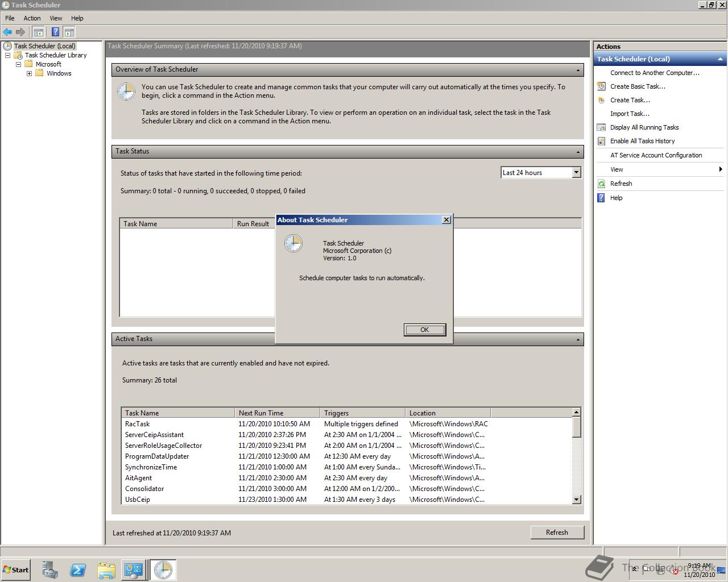
Task: Collapse the Microsoft folder node
Action: click(18, 64)
